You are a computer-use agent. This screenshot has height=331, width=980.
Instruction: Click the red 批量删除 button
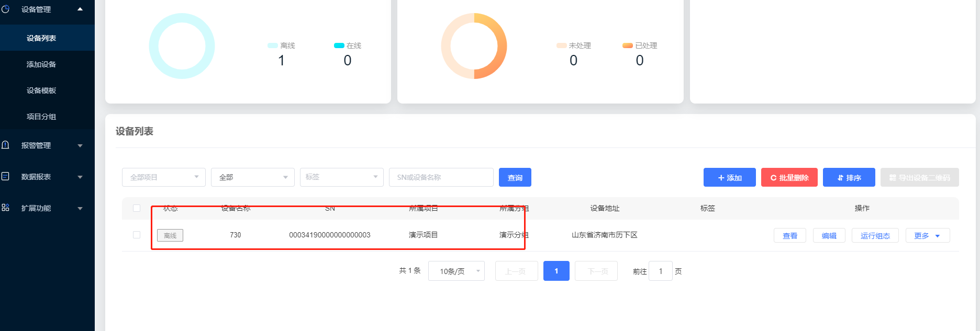point(789,178)
